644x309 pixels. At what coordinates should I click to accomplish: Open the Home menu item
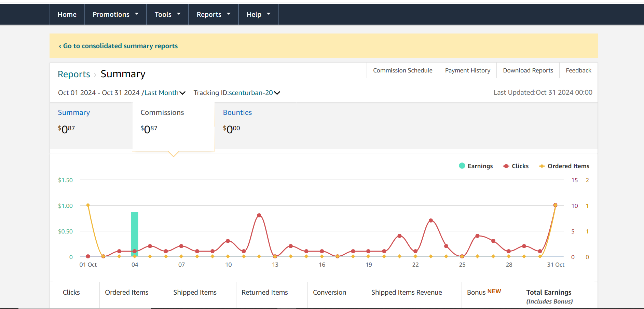click(67, 14)
